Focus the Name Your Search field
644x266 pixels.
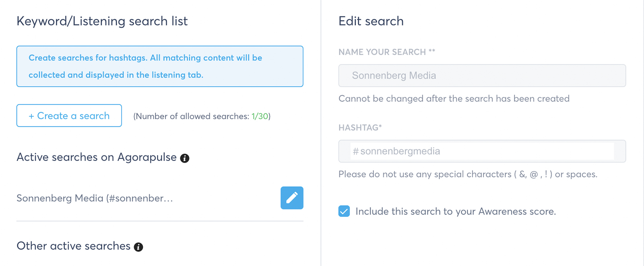tap(482, 76)
